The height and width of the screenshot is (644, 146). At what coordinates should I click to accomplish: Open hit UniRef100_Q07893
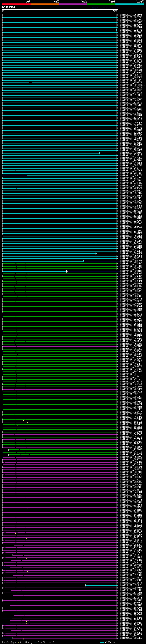point(131,17)
